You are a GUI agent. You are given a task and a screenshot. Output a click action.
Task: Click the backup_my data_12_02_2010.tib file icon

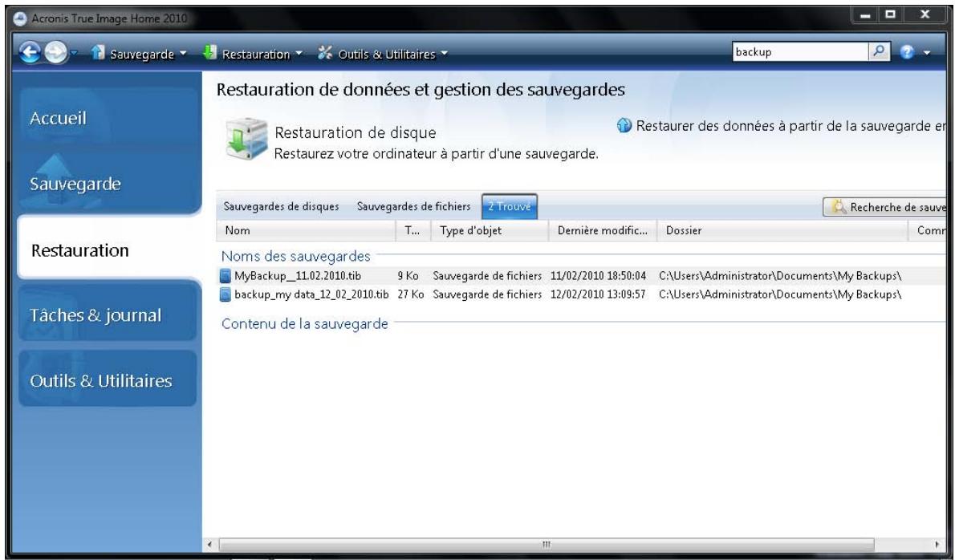[x=226, y=294]
